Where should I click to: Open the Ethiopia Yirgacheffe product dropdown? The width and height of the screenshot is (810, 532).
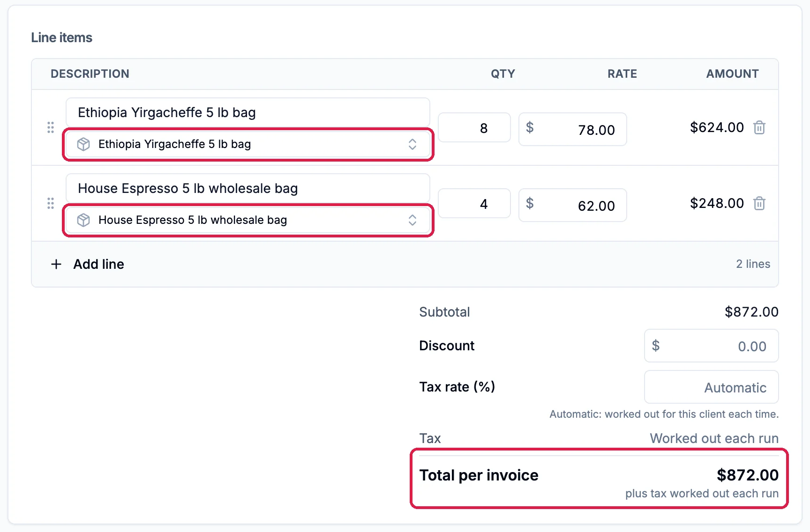coord(248,144)
